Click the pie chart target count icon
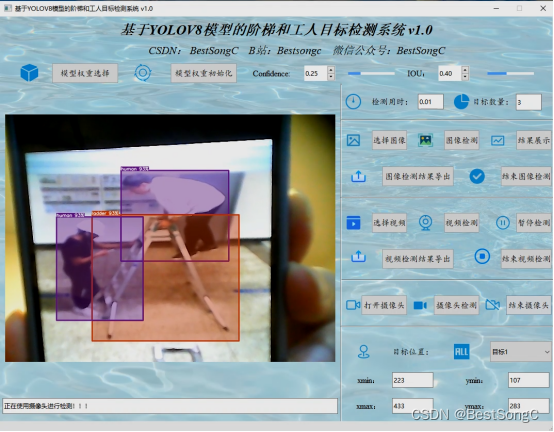 [x=461, y=102]
